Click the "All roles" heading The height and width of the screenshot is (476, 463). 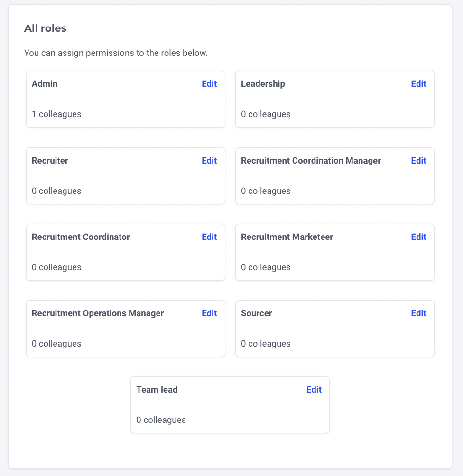45,28
